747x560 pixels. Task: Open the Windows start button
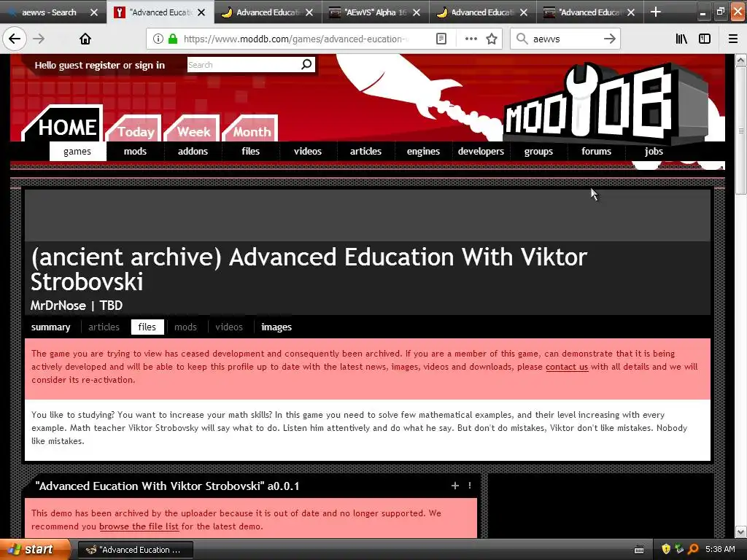tap(35, 550)
